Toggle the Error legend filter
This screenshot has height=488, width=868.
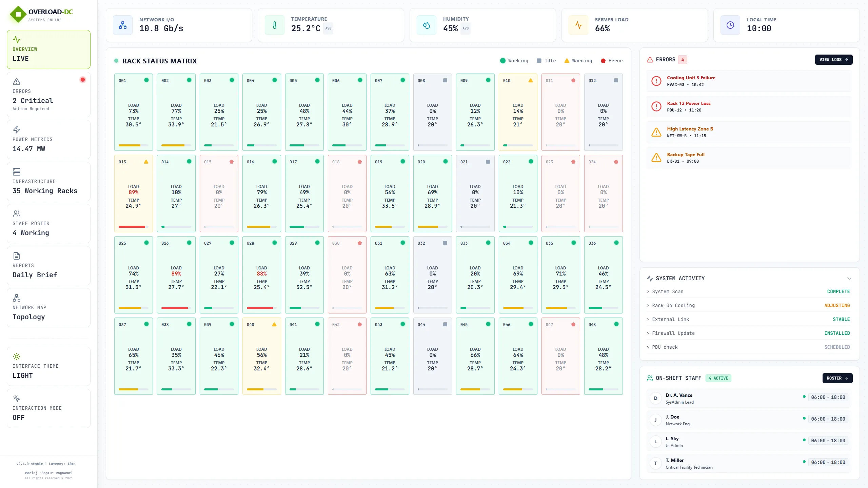[x=612, y=61]
